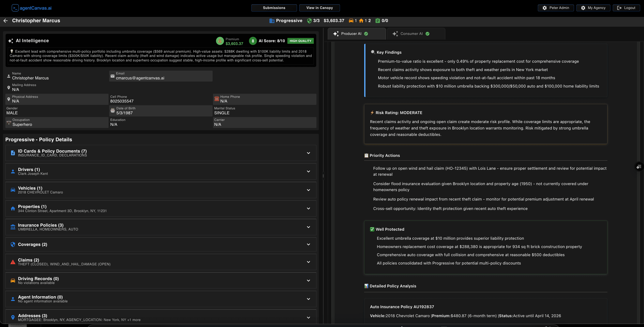
Task: Expand the Properties (1) section
Action: click(x=161, y=209)
